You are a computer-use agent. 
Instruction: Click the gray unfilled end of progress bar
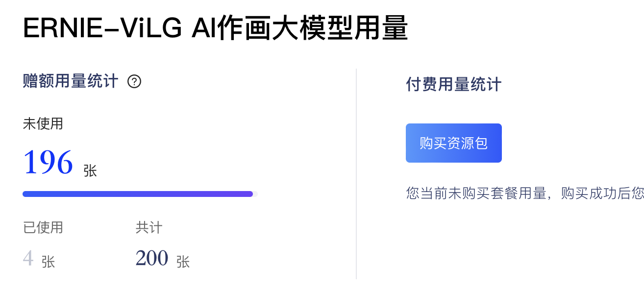[x=255, y=194]
